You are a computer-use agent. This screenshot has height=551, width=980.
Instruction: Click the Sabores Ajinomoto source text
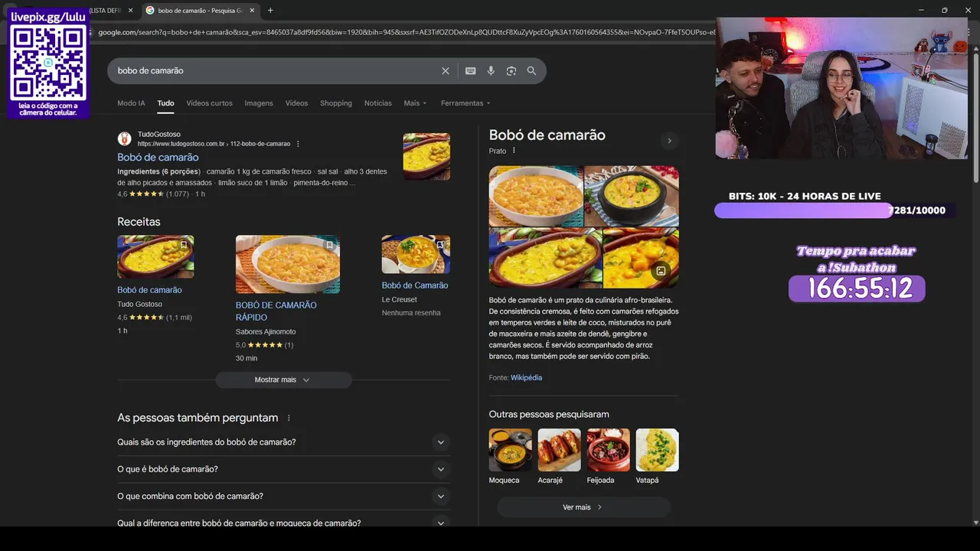pyautogui.click(x=266, y=332)
